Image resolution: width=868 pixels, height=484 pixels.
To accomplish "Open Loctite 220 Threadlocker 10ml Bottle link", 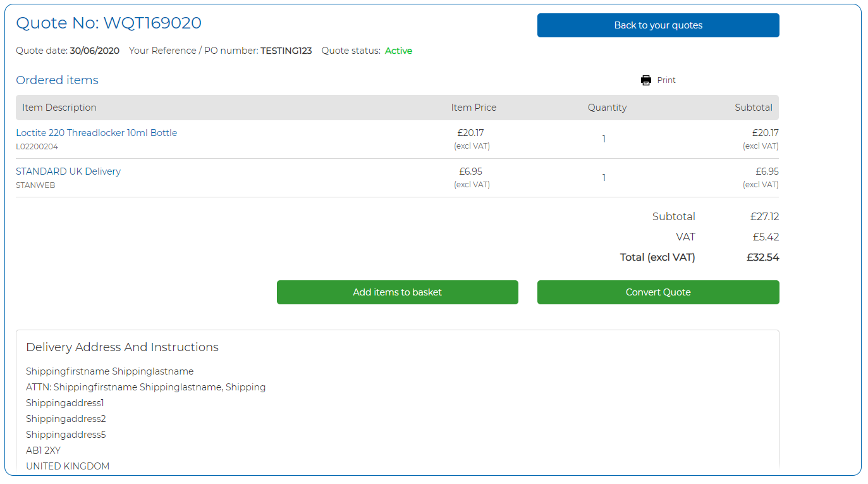I will 97,133.
